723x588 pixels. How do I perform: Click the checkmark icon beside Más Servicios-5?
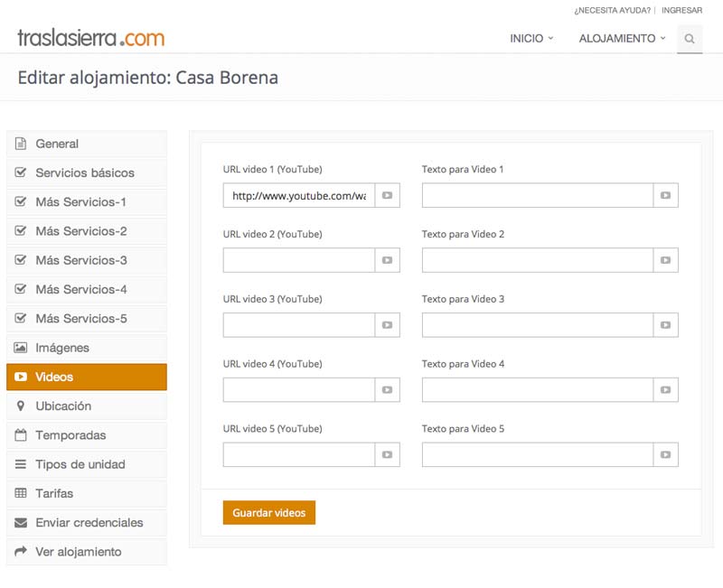coord(20,318)
